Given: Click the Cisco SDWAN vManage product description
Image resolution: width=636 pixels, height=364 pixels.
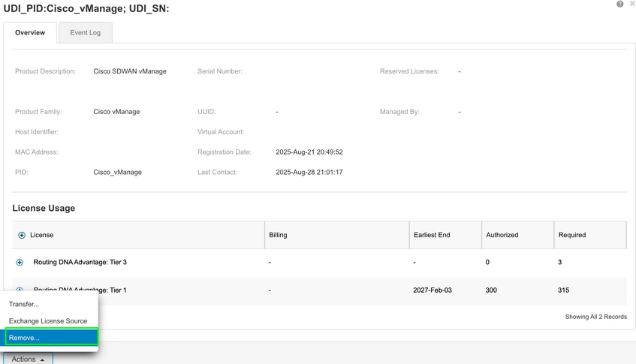Looking at the screenshot, I should click(x=130, y=71).
